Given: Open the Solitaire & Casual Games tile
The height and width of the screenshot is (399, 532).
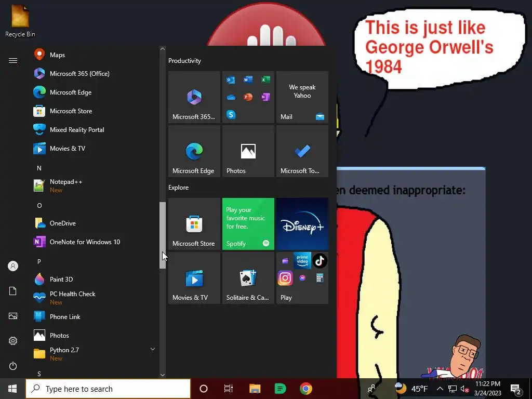Looking at the screenshot, I should (248, 278).
